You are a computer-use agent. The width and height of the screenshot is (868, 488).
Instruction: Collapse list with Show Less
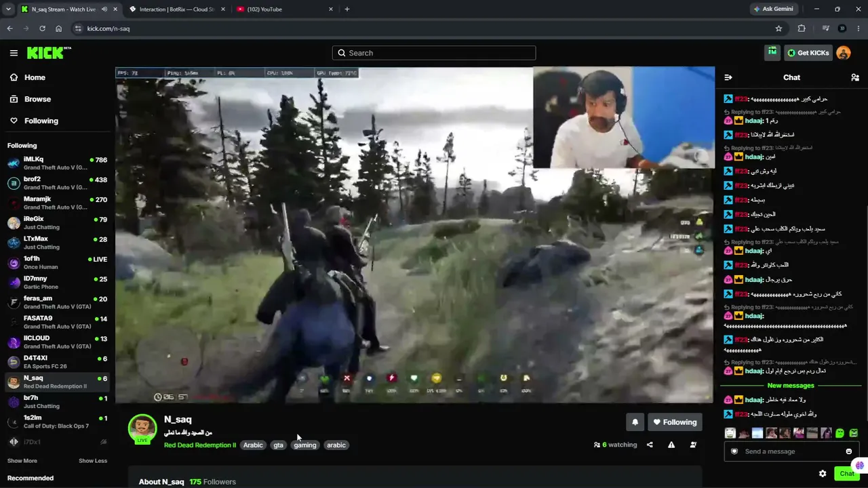point(93,461)
